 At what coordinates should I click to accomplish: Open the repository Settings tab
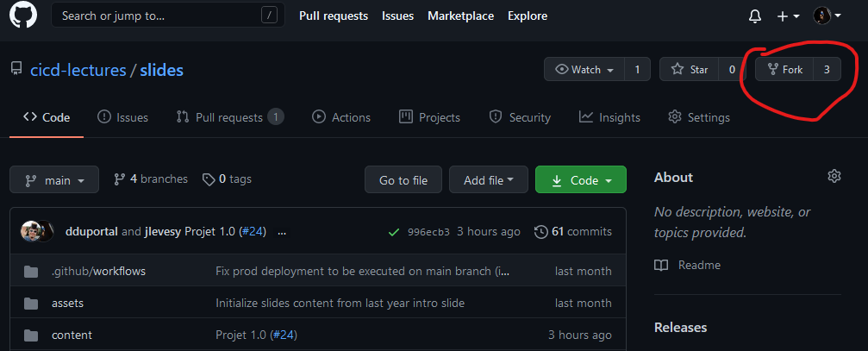point(699,117)
